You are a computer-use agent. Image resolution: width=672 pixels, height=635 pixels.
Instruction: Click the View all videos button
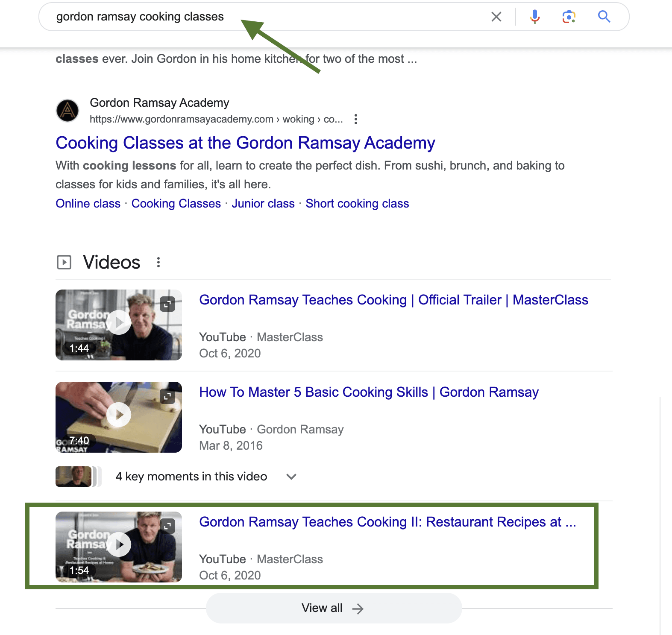334,608
